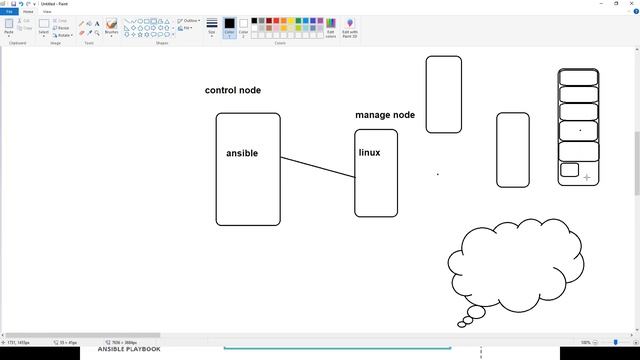Click the Resize tool

[61, 28]
